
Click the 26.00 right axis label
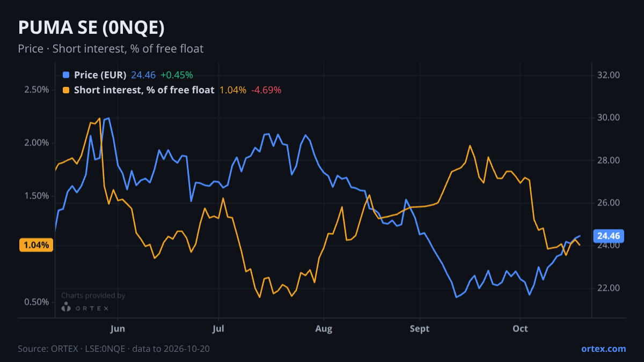[609, 203]
